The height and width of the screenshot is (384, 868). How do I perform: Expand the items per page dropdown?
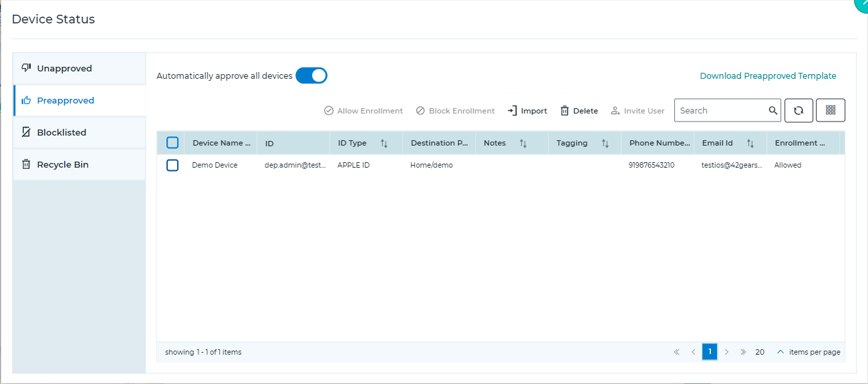coord(780,352)
